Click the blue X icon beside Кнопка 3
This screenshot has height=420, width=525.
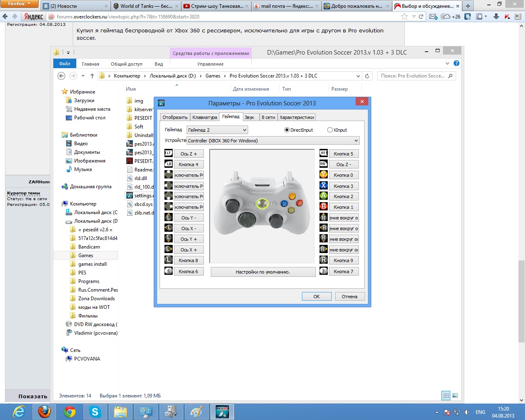pos(324,186)
